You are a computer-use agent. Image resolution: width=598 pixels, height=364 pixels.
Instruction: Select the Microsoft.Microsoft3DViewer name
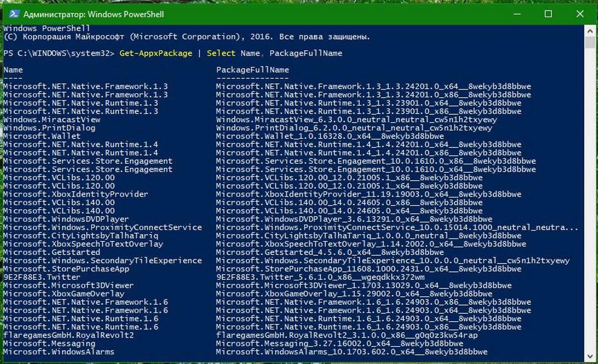[68, 285]
